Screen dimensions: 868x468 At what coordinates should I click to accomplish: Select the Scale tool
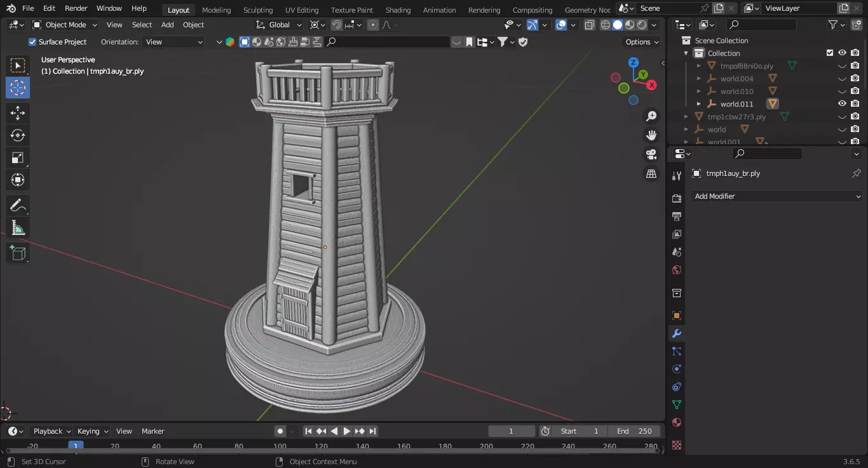pyautogui.click(x=18, y=157)
